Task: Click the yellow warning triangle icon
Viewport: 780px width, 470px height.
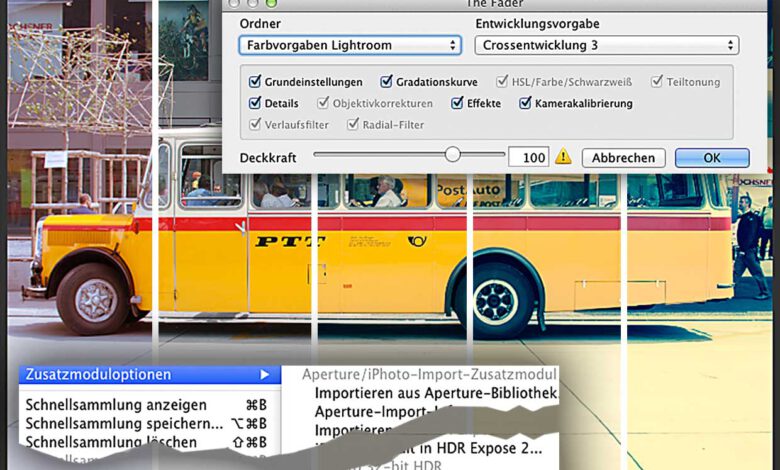Action: [563, 157]
